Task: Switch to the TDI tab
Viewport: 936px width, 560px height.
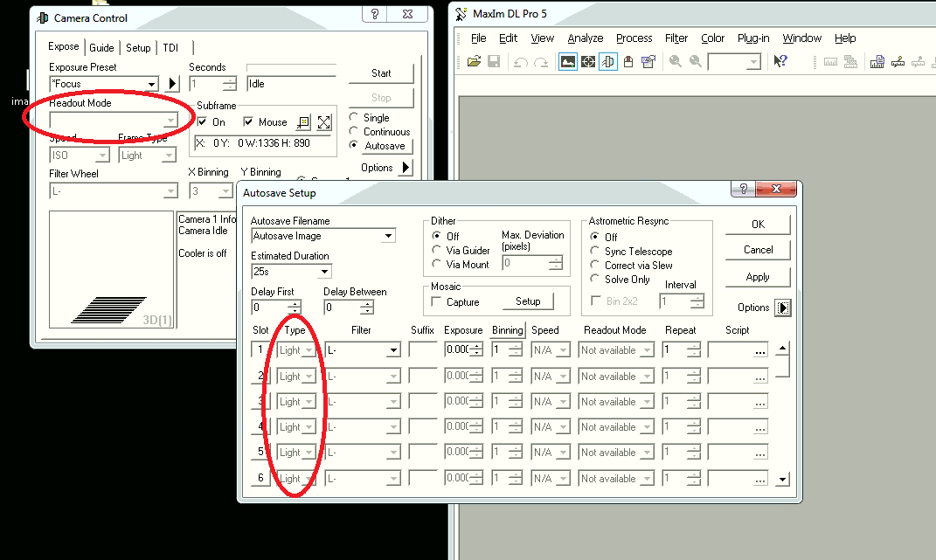Action: click(170, 48)
